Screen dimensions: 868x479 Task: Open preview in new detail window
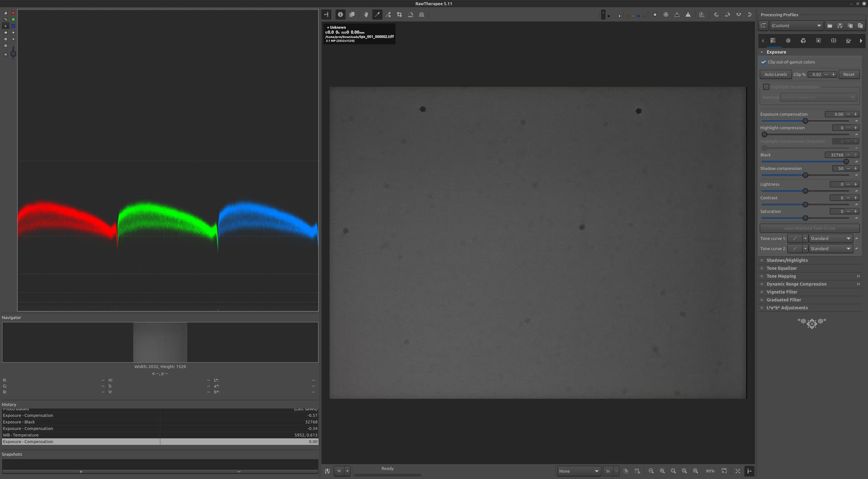(x=724, y=471)
